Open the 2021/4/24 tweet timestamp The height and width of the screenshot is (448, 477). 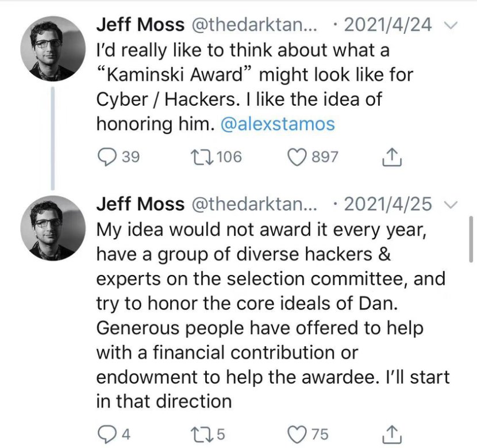(x=392, y=25)
